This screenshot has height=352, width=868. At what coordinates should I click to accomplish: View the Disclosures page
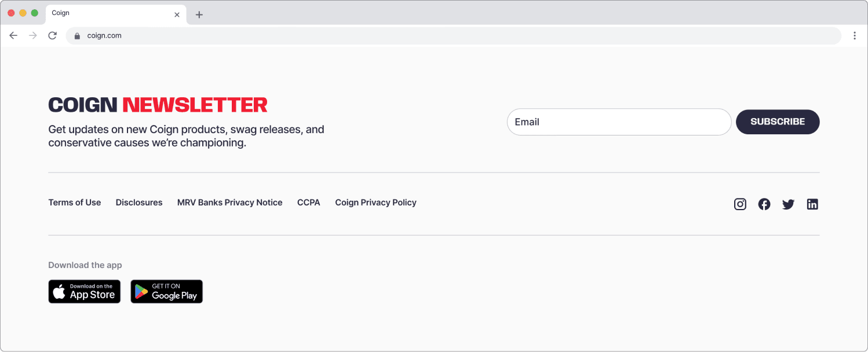(139, 202)
